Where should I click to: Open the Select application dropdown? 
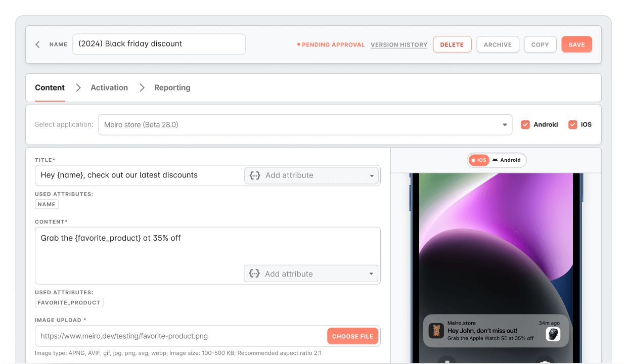305,125
